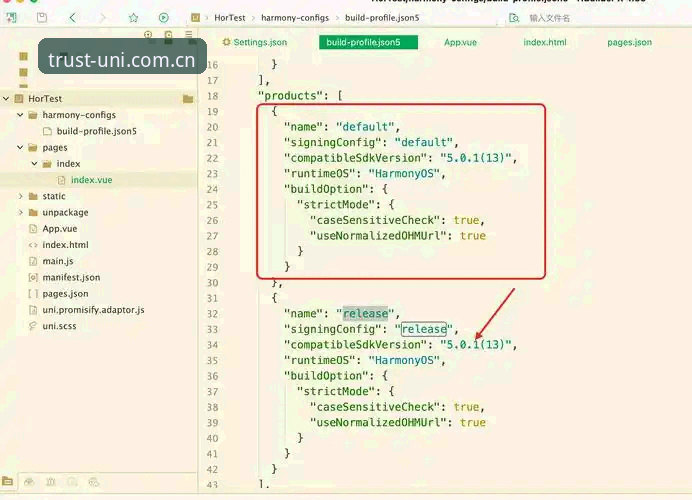692x500 pixels.
Task: Open pages.json from the file tree
Action: coord(65,293)
